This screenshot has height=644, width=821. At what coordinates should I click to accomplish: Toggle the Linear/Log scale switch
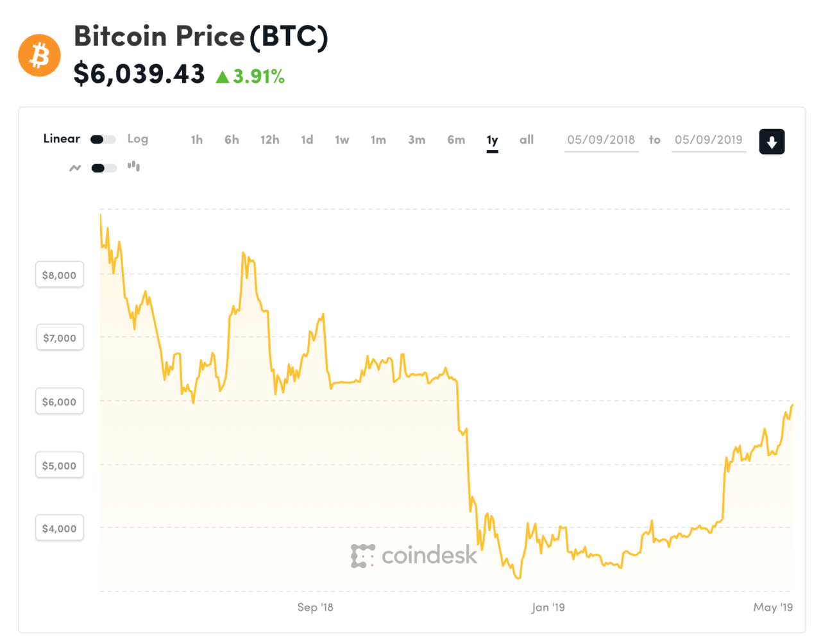click(x=103, y=139)
